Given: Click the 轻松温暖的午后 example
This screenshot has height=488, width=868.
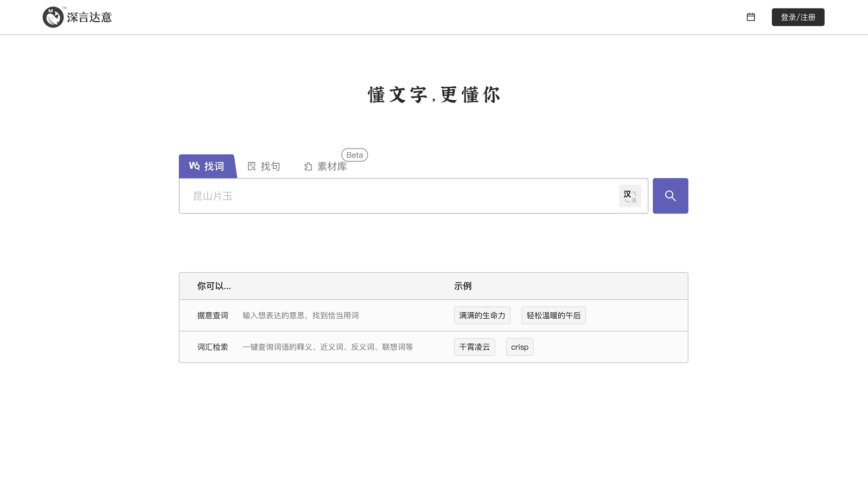Looking at the screenshot, I should 553,315.
